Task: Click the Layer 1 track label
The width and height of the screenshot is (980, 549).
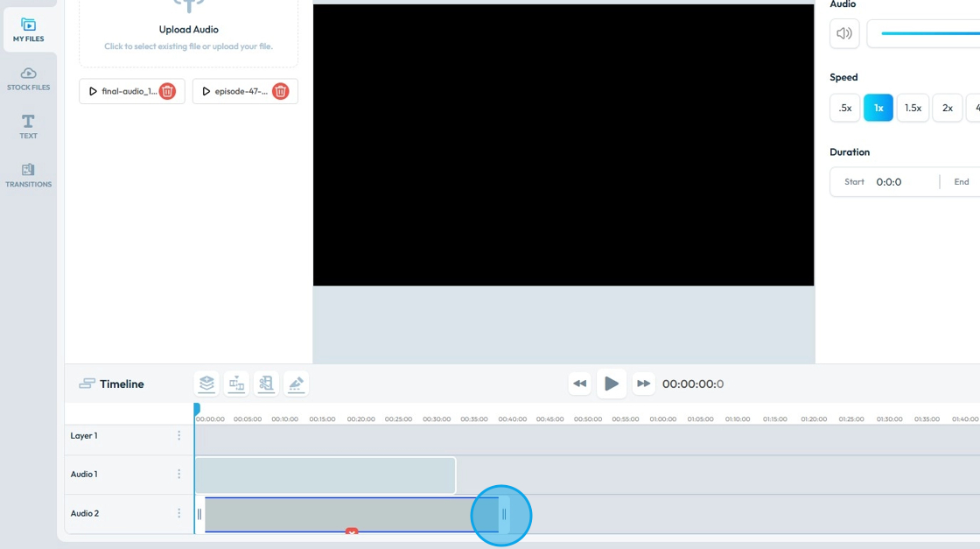Action: pyautogui.click(x=84, y=436)
